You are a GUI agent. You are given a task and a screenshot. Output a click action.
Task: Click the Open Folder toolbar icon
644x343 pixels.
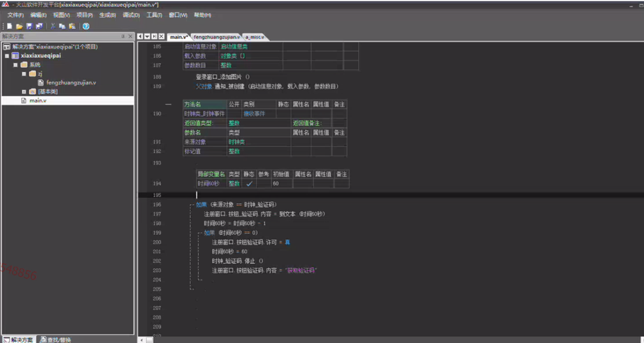pos(19,26)
